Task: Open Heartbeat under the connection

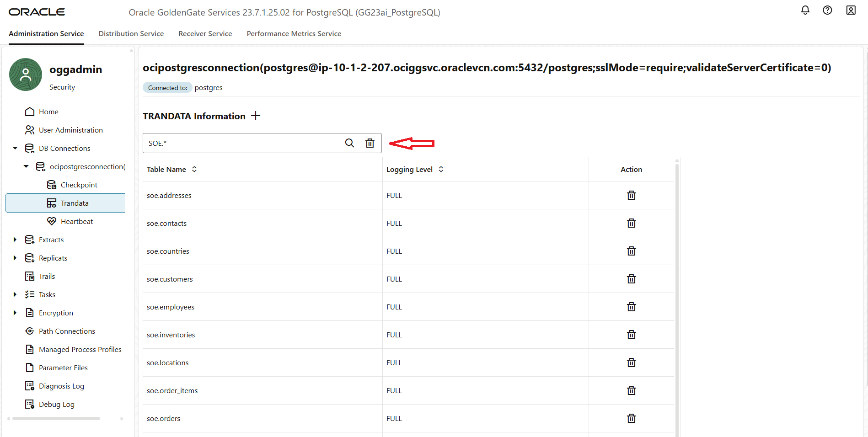Action: coord(77,221)
